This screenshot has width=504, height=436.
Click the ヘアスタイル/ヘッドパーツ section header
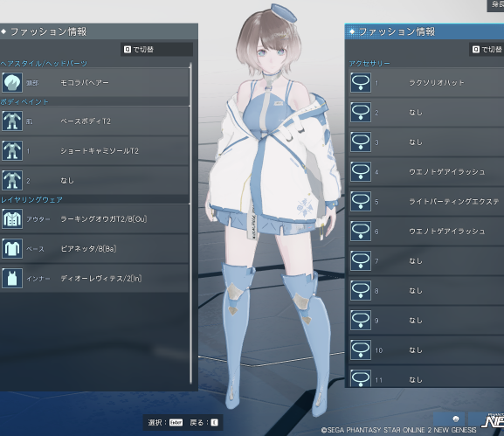pos(44,63)
